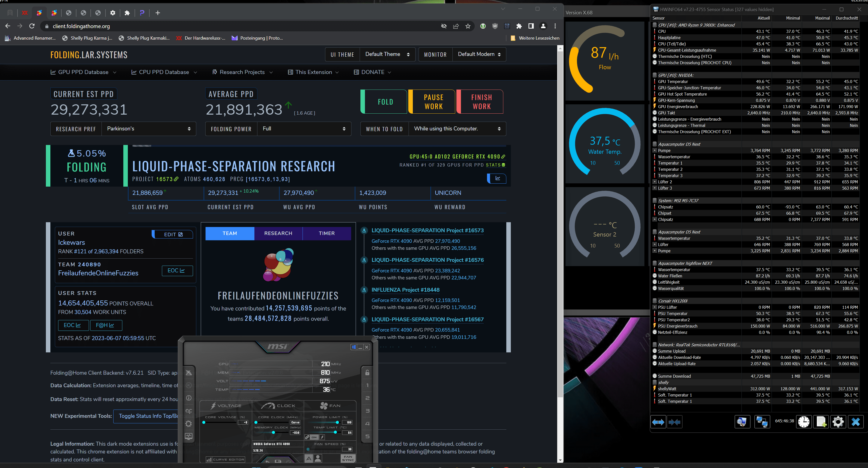Open Monitor Default Modern dropdown
This screenshot has height=468, width=868.
(479, 54)
